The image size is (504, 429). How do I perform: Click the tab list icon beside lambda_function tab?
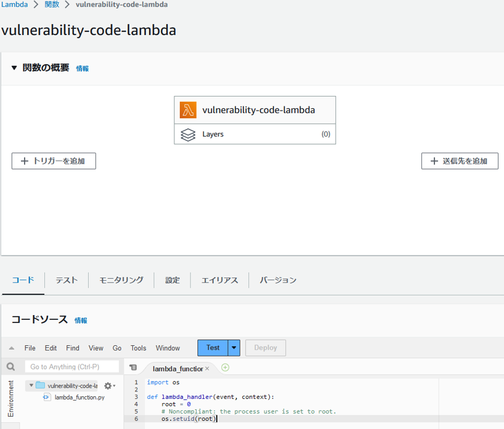133,367
